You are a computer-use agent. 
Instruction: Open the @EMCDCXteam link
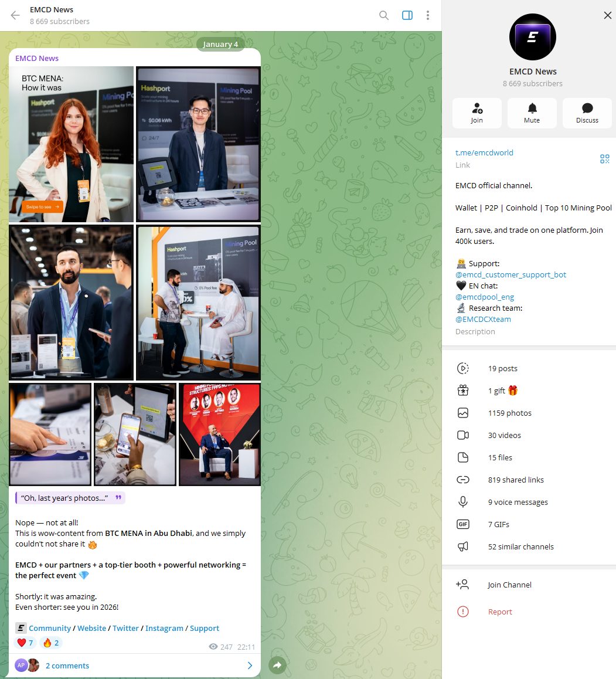(x=483, y=319)
